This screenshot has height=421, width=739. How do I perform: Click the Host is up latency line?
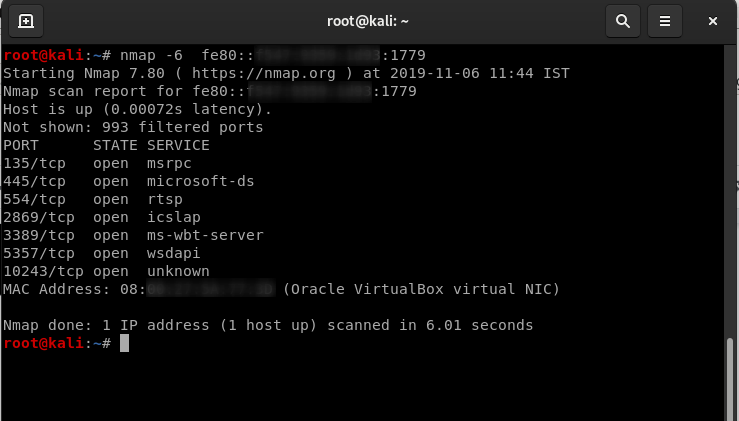[138, 109]
